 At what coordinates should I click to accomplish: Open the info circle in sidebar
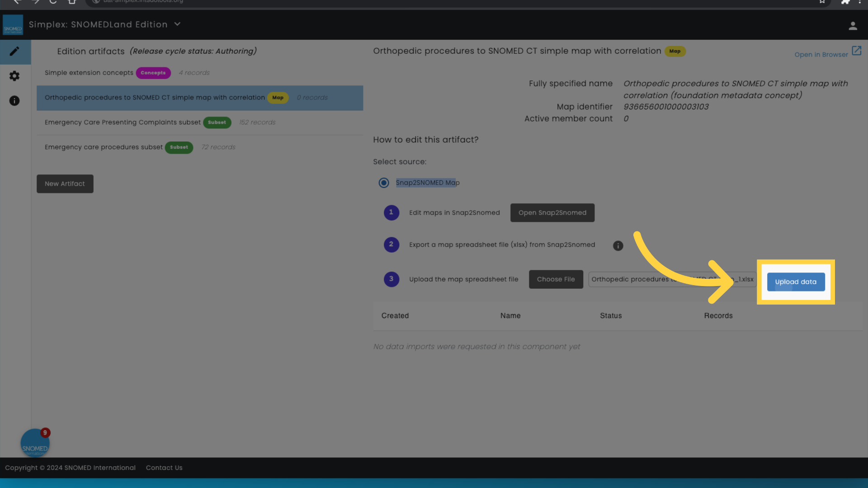14,101
